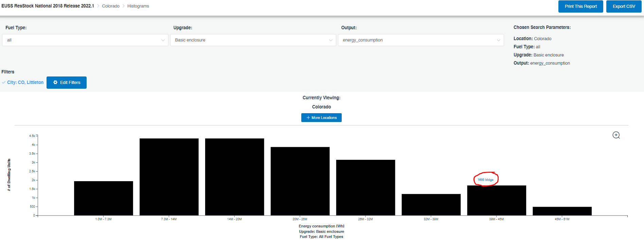Click the Export CSV button
The height and width of the screenshot is (241, 644).
[x=624, y=6]
